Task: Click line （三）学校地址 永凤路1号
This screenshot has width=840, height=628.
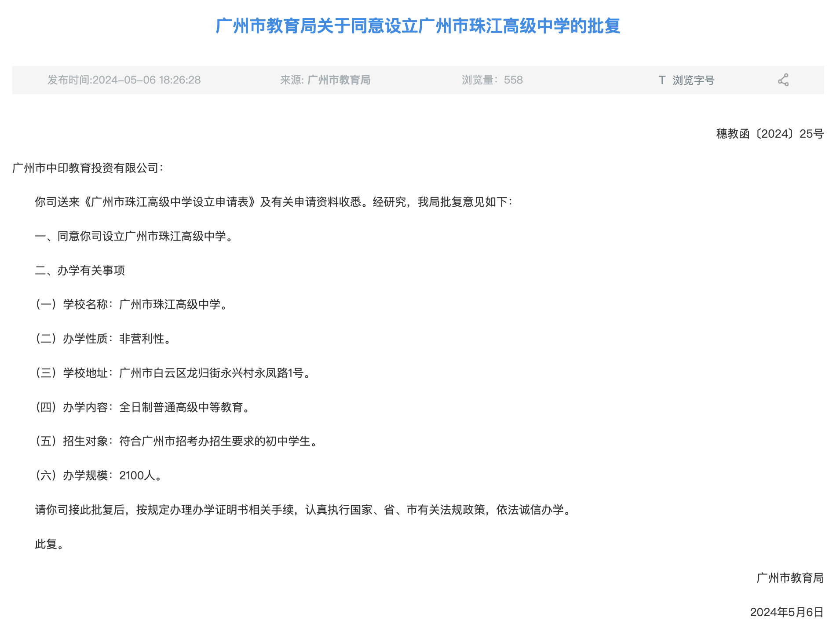Action: 173,373
